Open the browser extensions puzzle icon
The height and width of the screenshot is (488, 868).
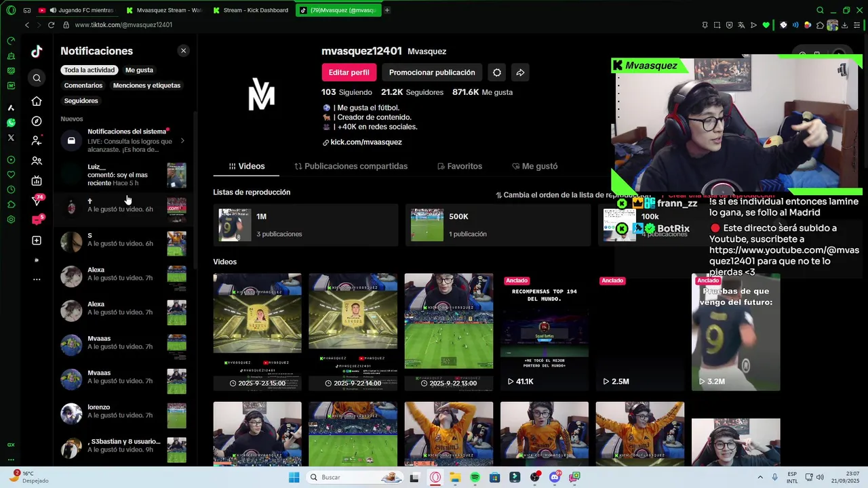coord(820,25)
